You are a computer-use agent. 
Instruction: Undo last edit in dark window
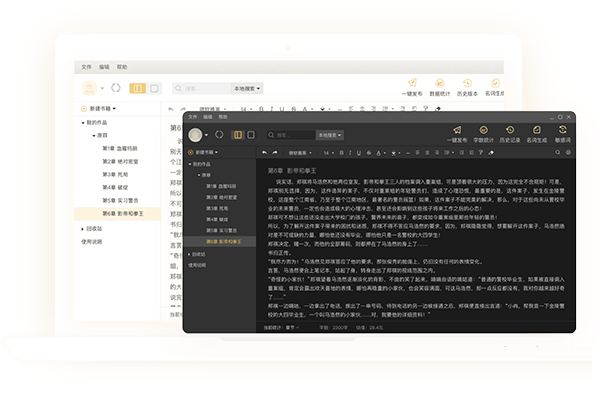point(264,153)
